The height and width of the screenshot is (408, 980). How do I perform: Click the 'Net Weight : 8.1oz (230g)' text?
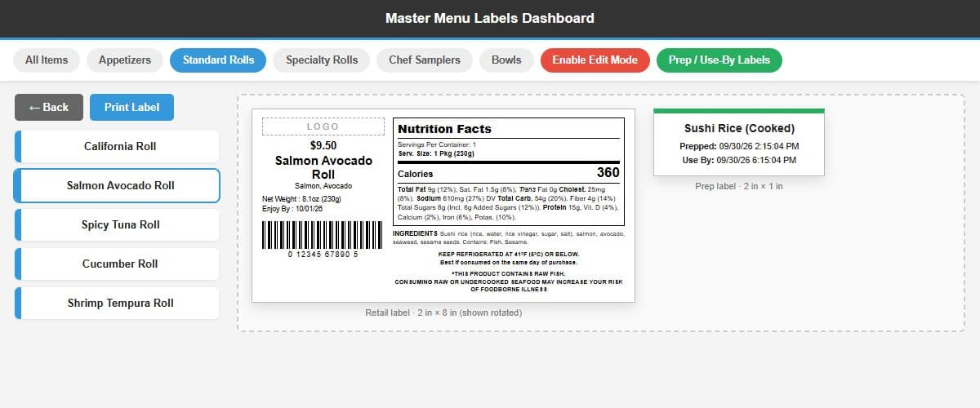(x=301, y=199)
